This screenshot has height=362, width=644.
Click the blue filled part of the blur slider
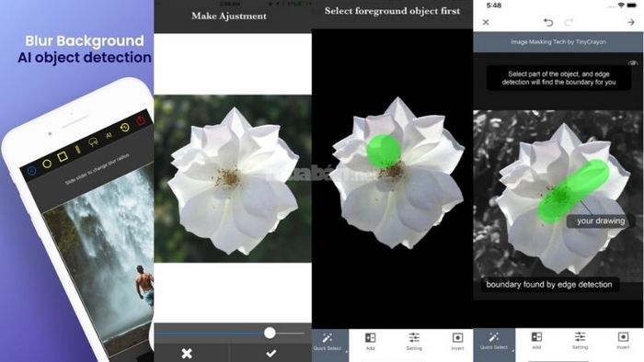tap(210, 334)
